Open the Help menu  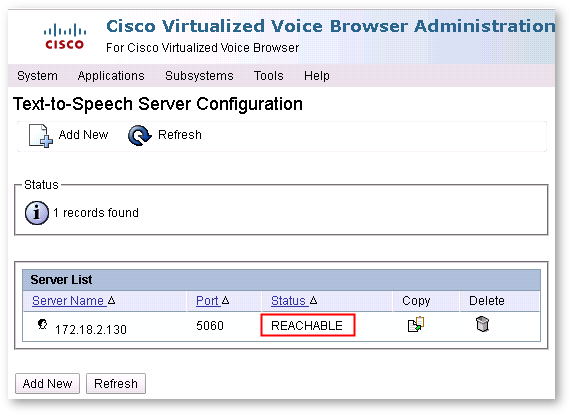pos(317,76)
